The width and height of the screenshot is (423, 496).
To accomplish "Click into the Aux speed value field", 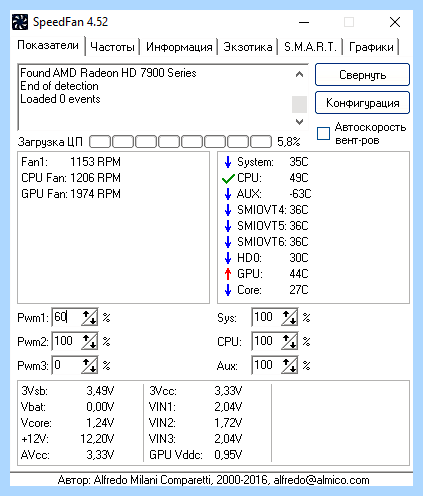I will 267,365.
